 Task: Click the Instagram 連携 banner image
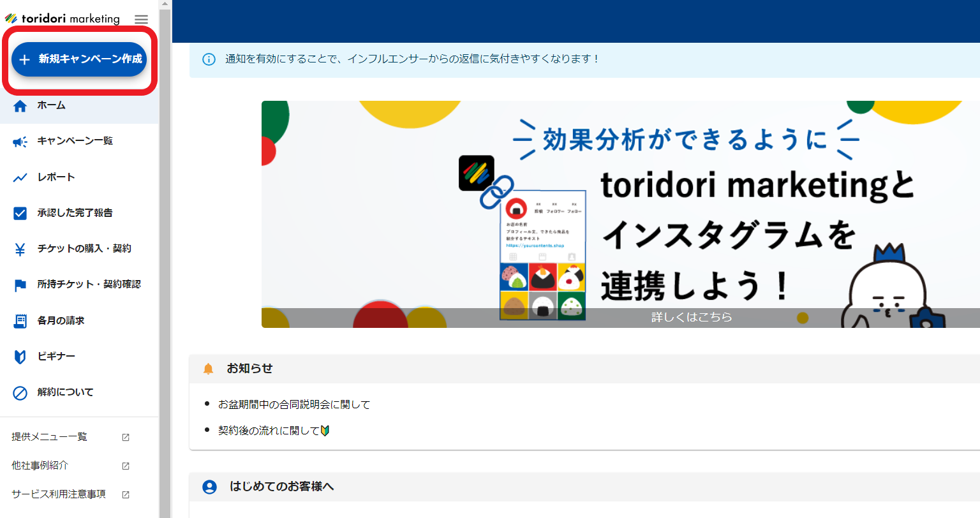click(x=620, y=214)
